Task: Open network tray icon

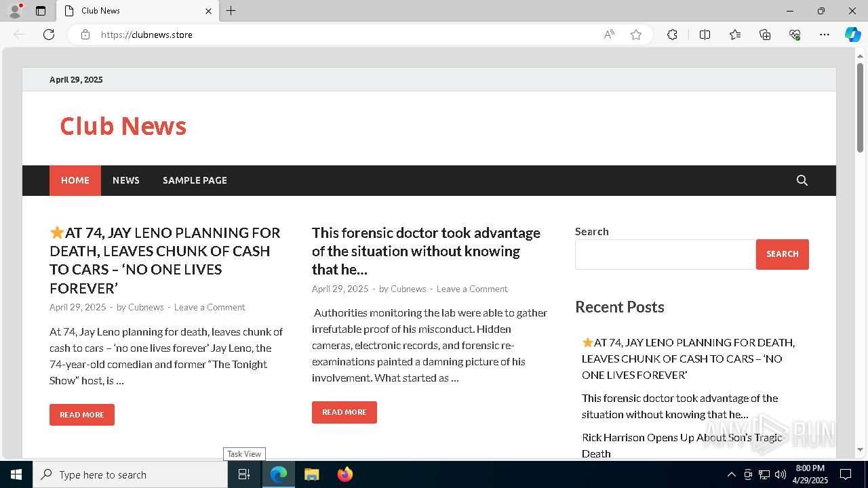Action: click(x=764, y=474)
